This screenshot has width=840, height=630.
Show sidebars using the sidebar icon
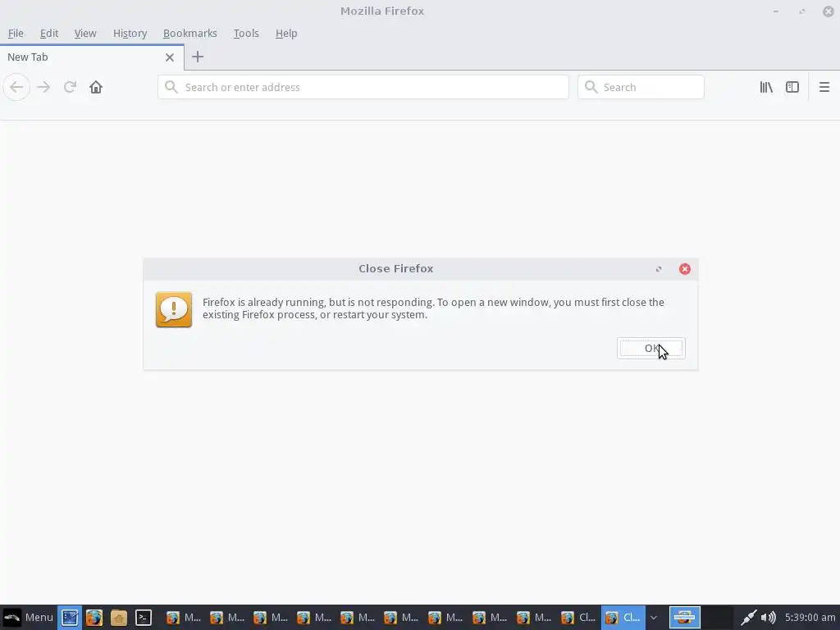792,87
